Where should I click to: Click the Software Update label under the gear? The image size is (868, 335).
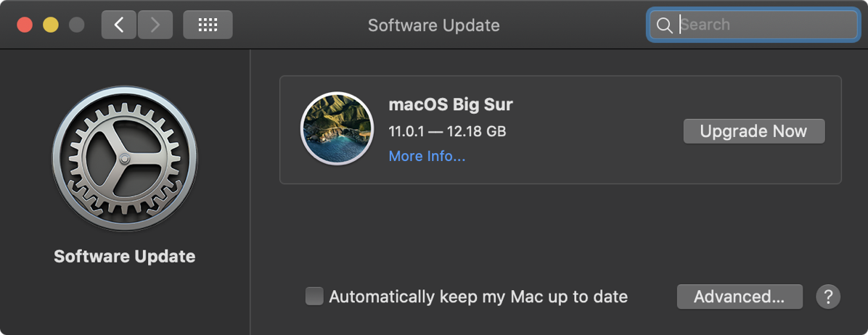click(125, 257)
